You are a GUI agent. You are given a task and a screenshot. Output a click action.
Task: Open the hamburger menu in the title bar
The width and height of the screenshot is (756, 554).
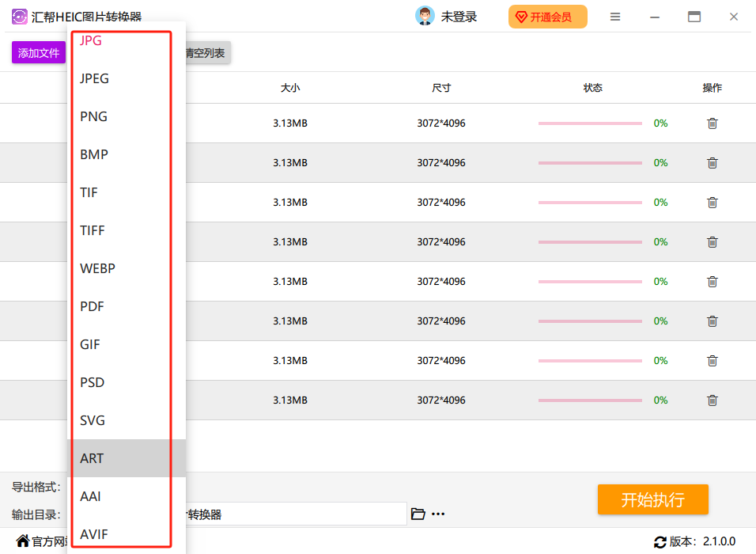(615, 16)
